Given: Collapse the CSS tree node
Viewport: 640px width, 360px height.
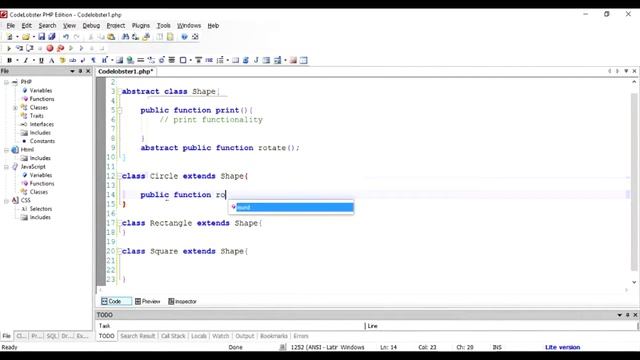Looking at the screenshot, I should (x=7, y=200).
